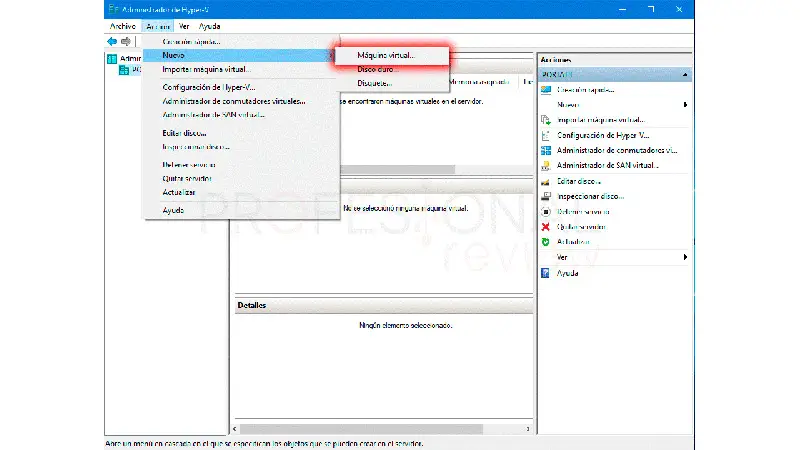This screenshot has height=450, width=800.
Task: Choose Detener servicio in Acción menu
Action: tap(241, 165)
